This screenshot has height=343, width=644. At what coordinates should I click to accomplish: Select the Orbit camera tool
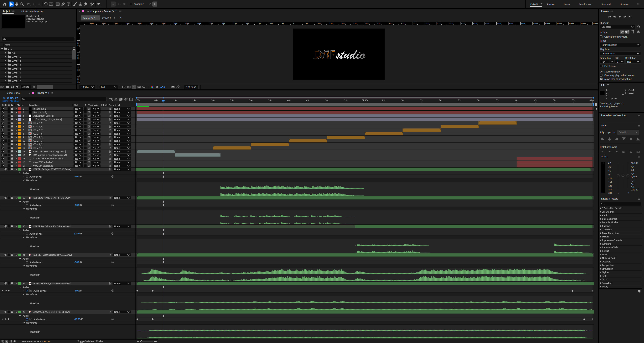pos(29,4)
